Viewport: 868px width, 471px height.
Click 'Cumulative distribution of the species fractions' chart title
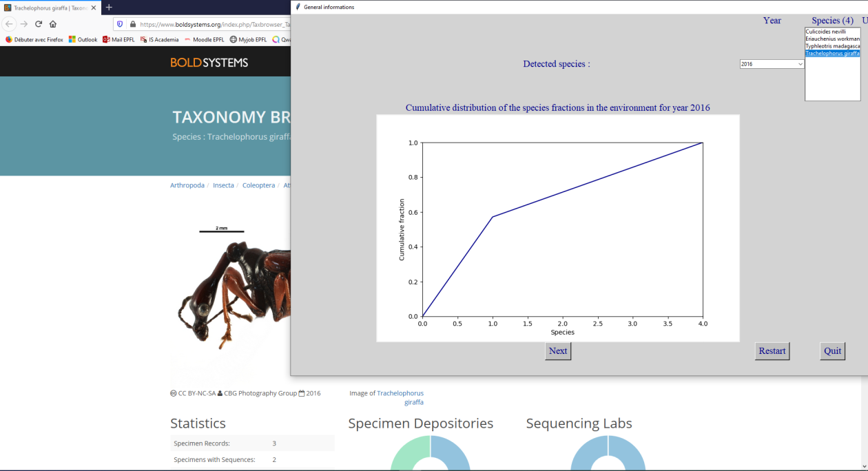558,108
